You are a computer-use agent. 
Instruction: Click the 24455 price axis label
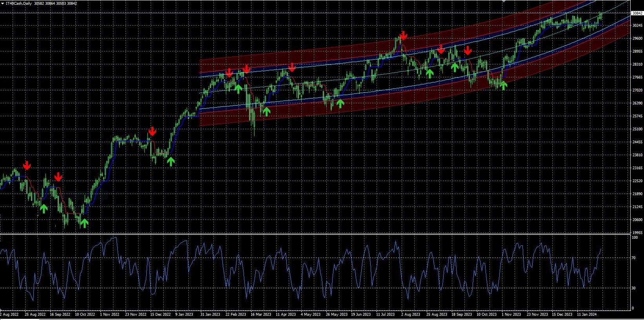[637, 142]
